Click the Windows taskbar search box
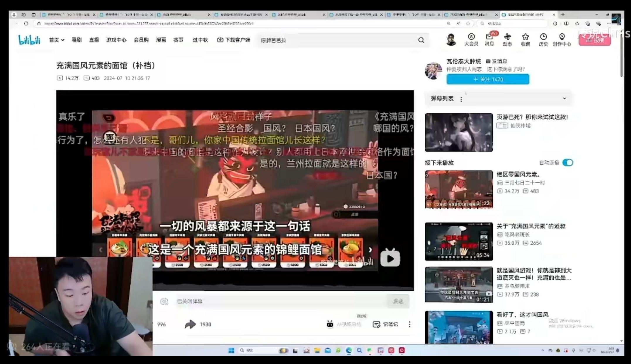This screenshot has width=631, height=364. click(263, 350)
